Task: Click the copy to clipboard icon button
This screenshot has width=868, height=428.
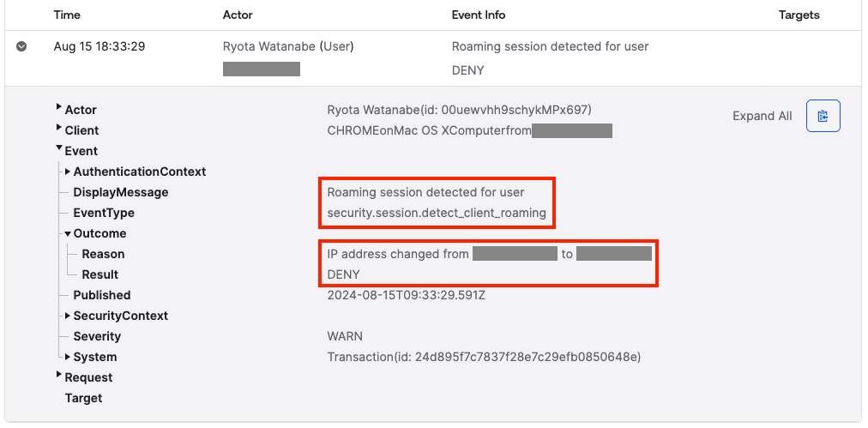Action: [x=823, y=116]
